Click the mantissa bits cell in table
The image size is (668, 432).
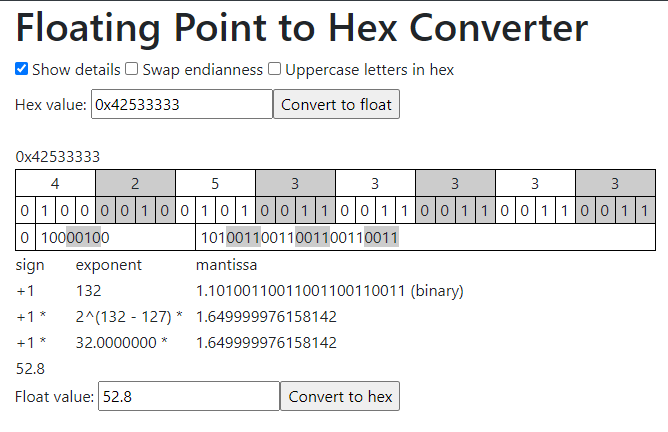click(x=300, y=238)
